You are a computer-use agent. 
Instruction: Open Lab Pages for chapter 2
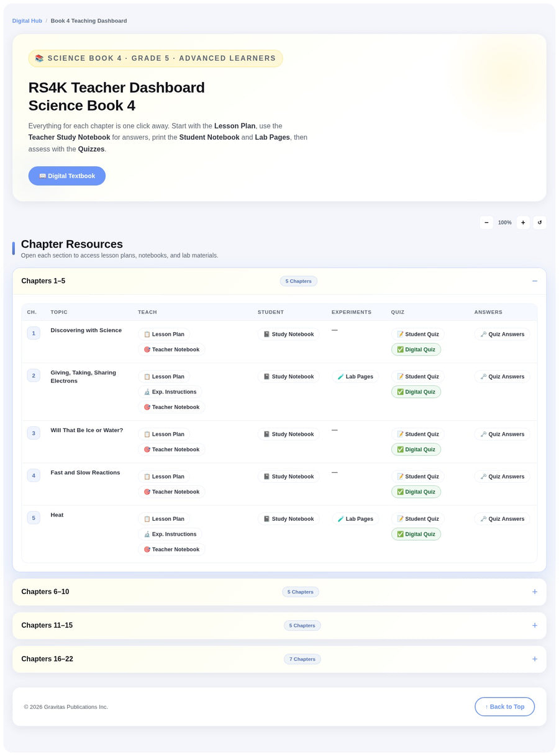(x=355, y=376)
